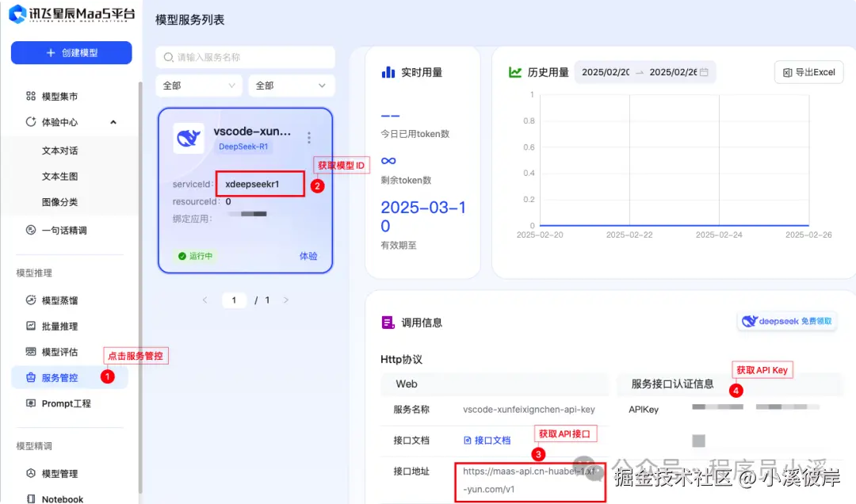Image resolution: width=856 pixels, height=504 pixels.
Task: Collapse the 体验中心 section
Action: [113, 123]
